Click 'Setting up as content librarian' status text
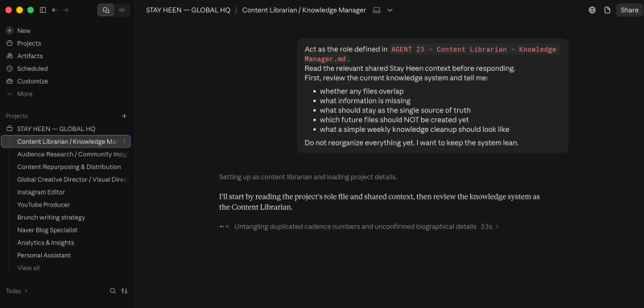 (308, 177)
